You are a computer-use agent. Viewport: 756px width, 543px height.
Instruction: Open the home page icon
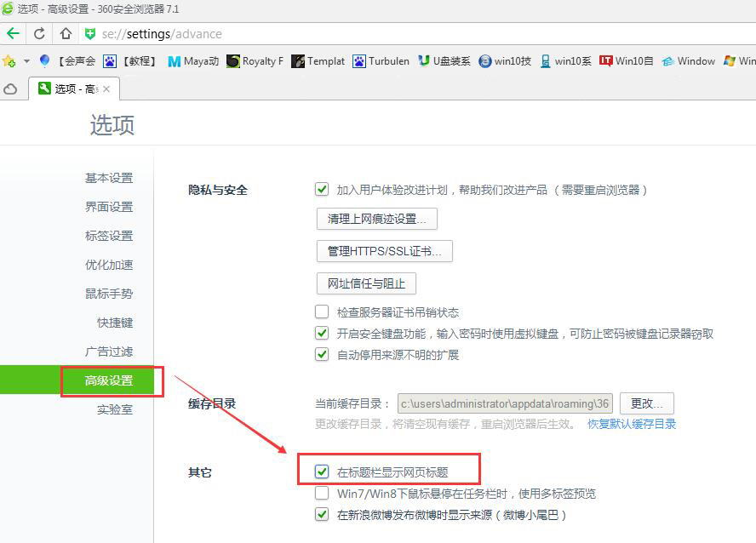point(66,34)
